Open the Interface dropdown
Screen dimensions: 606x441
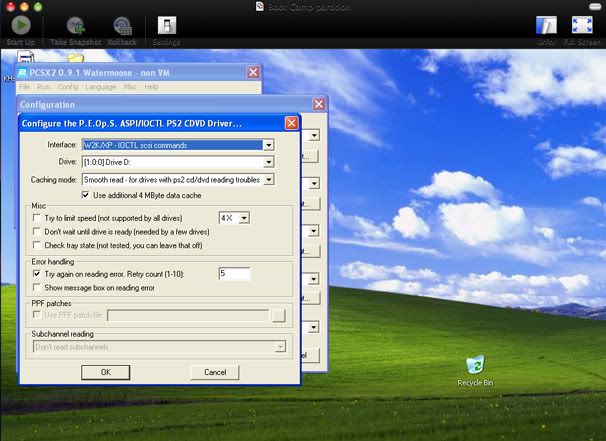268,145
